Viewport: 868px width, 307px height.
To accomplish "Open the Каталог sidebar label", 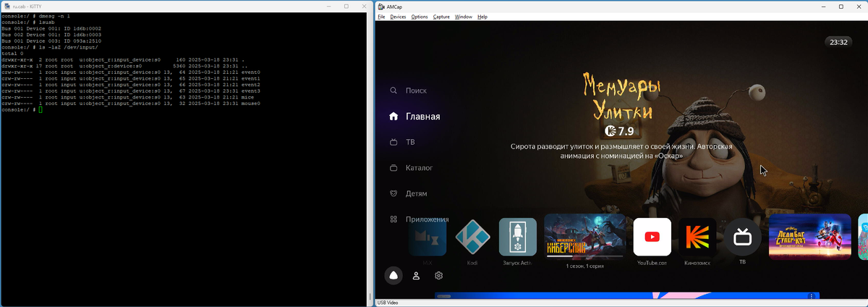I will [420, 168].
